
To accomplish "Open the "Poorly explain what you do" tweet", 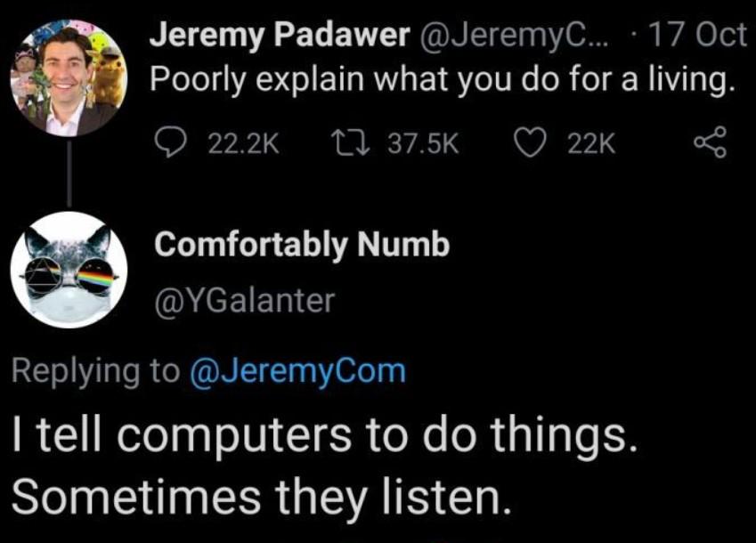I will 441,83.
